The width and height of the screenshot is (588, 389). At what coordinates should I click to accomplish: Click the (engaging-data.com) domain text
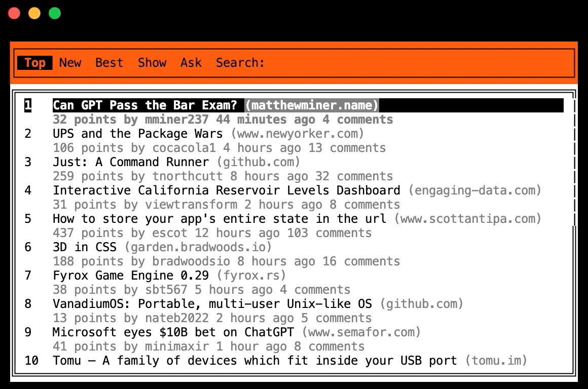475,190
